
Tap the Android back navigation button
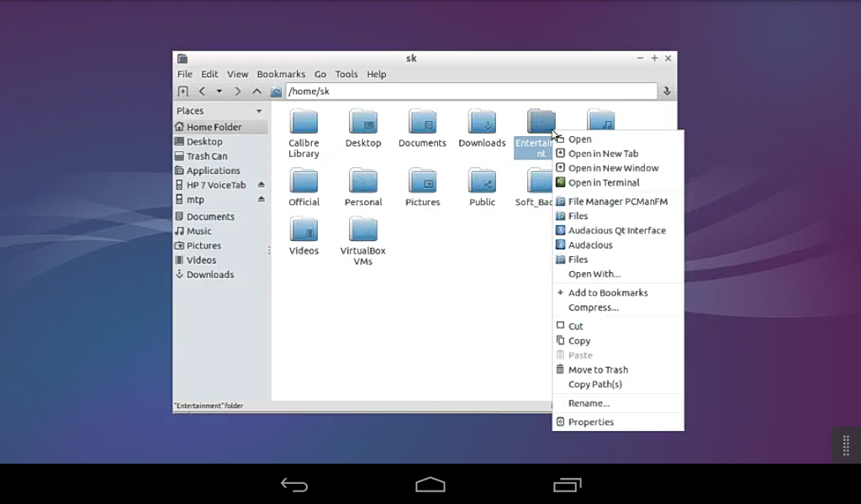coord(294,484)
